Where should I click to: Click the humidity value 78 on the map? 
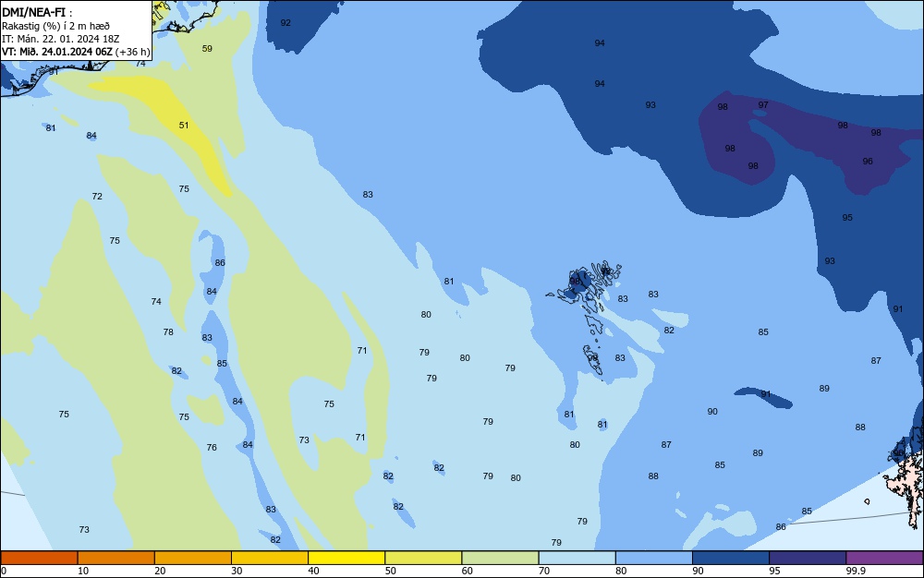[168, 332]
